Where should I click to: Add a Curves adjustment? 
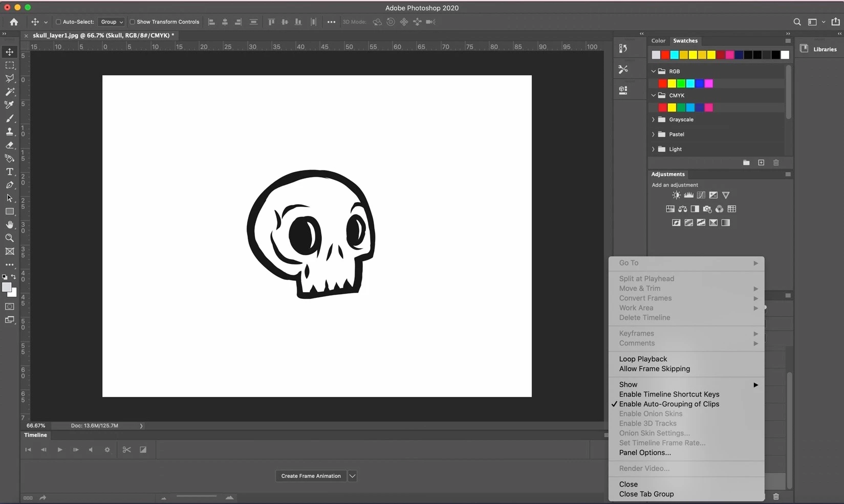(701, 195)
